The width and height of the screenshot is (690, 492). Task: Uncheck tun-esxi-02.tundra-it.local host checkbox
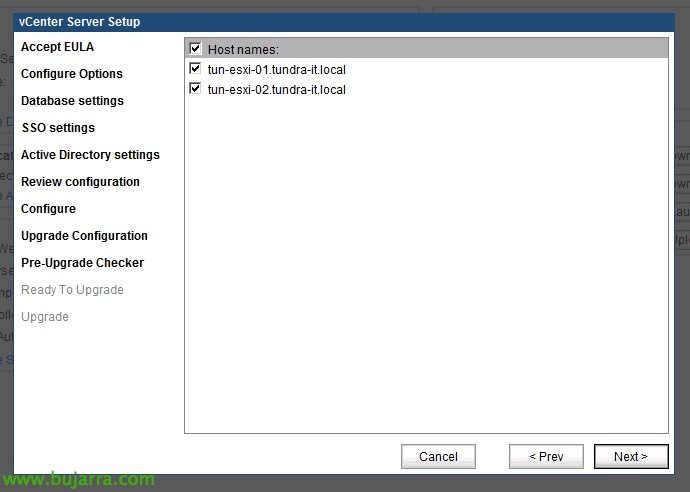coord(195,88)
